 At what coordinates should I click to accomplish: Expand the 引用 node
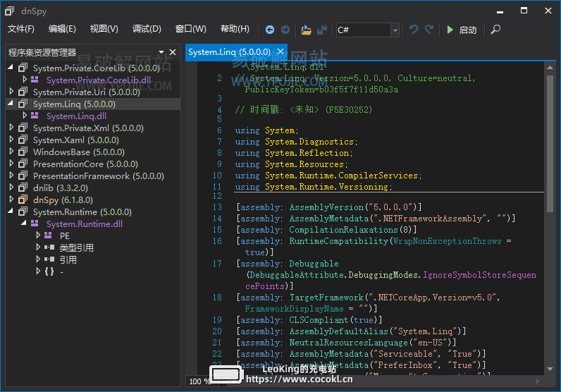[x=38, y=259]
